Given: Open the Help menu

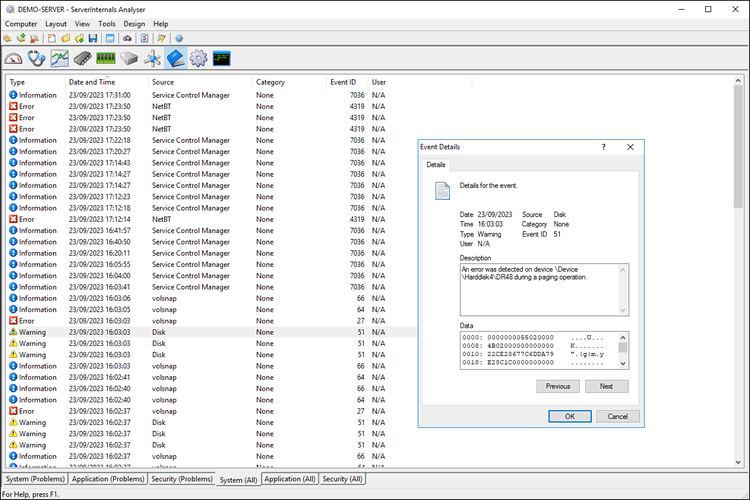Looking at the screenshot, I should [x=161, y=24].
